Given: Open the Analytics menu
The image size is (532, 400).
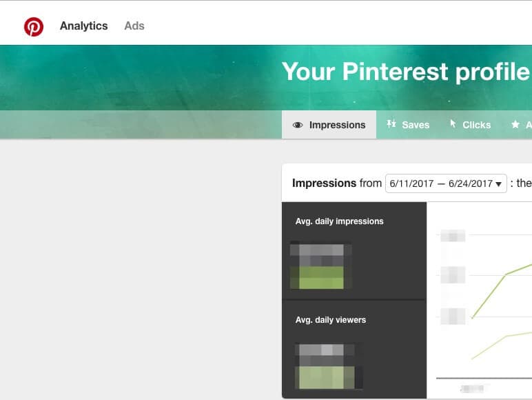Looking at the screenshot, I should pos(84,26).
